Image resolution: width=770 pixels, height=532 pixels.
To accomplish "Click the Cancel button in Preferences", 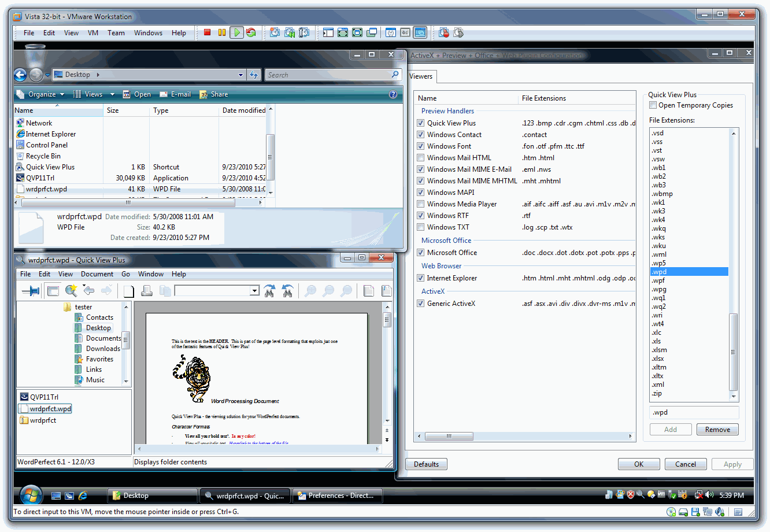I will coord(686,464).
